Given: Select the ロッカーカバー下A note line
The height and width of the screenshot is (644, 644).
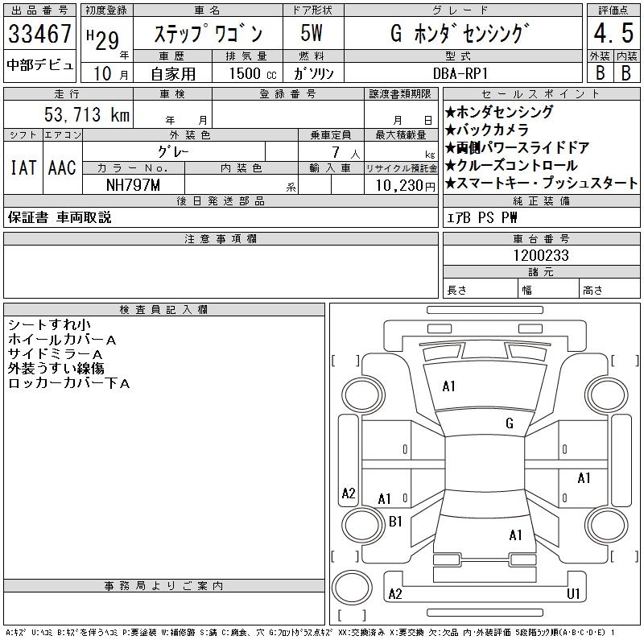Looking at the screenshot, I should click(68, 383).
